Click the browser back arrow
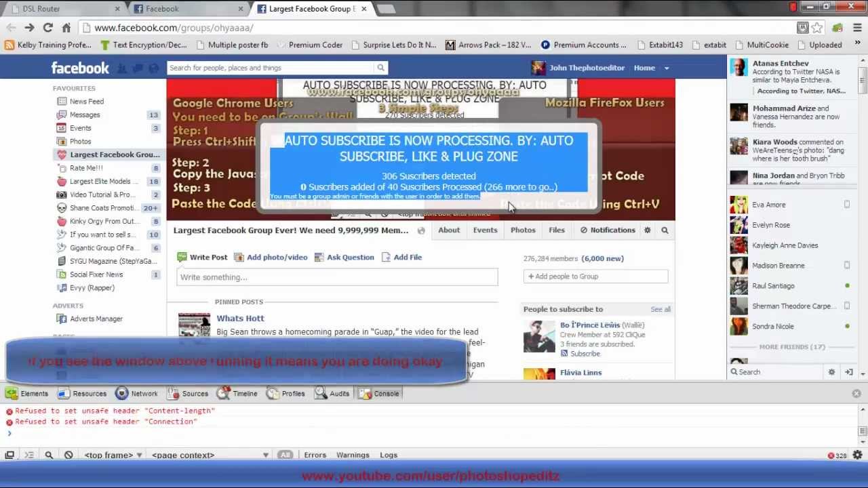The width and height of the screenshot is (868, 488). [11, 28]
